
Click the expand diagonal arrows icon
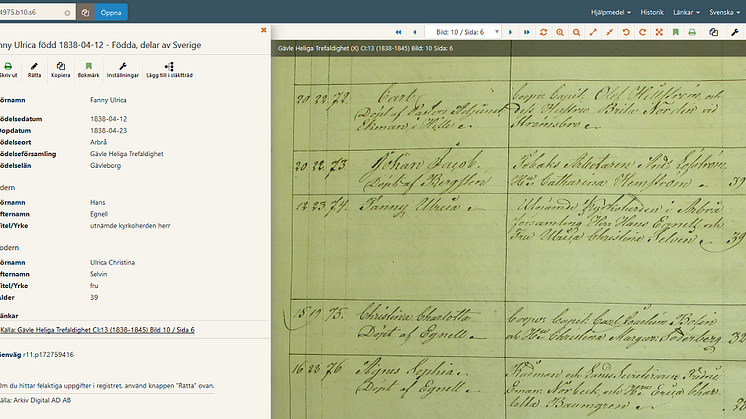point(593,32)
